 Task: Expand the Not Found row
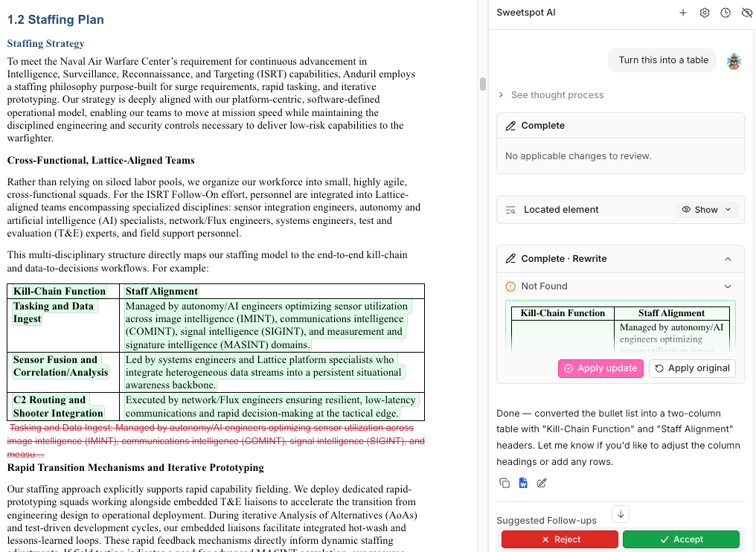(620, 286)
